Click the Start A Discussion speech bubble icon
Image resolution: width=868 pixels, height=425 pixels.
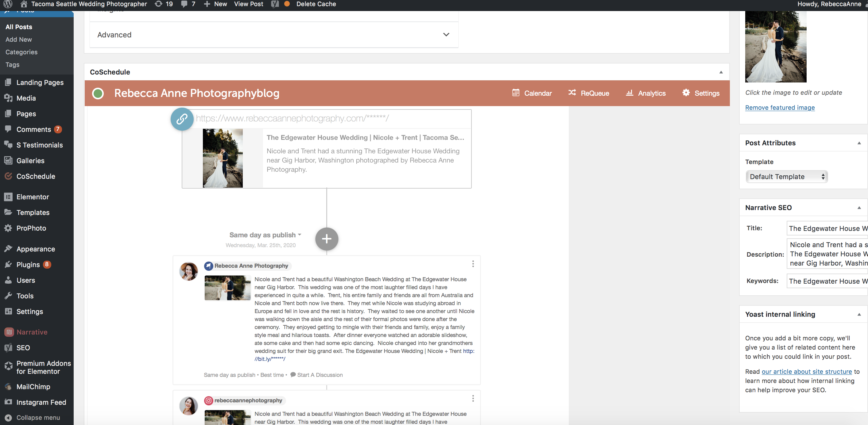tap(293, 375)
